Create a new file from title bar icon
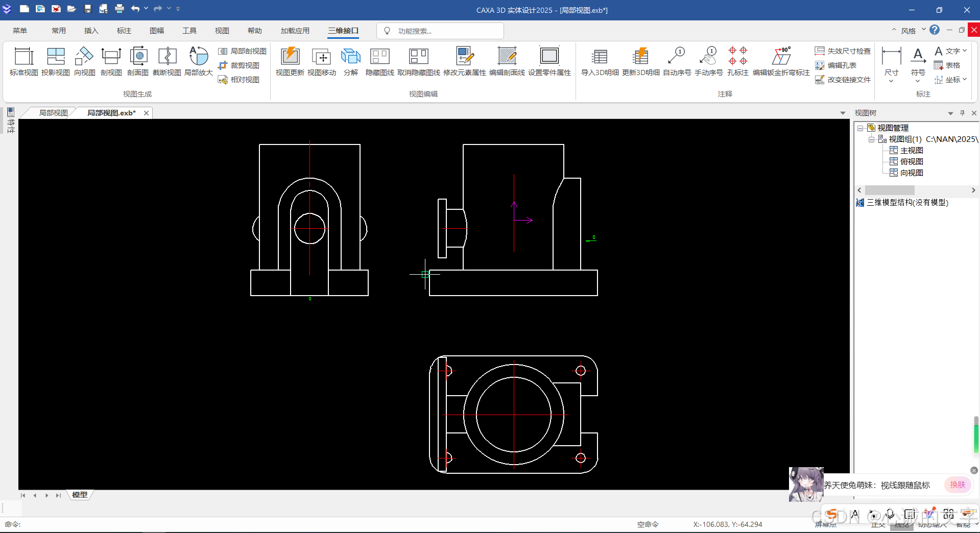The image size is (980, 533). [24, 9]
